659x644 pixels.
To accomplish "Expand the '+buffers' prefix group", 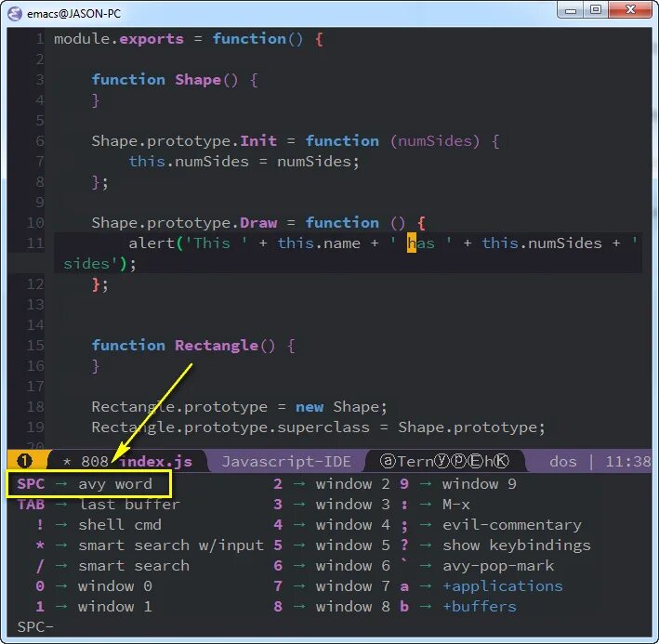I will coord(458,607).
